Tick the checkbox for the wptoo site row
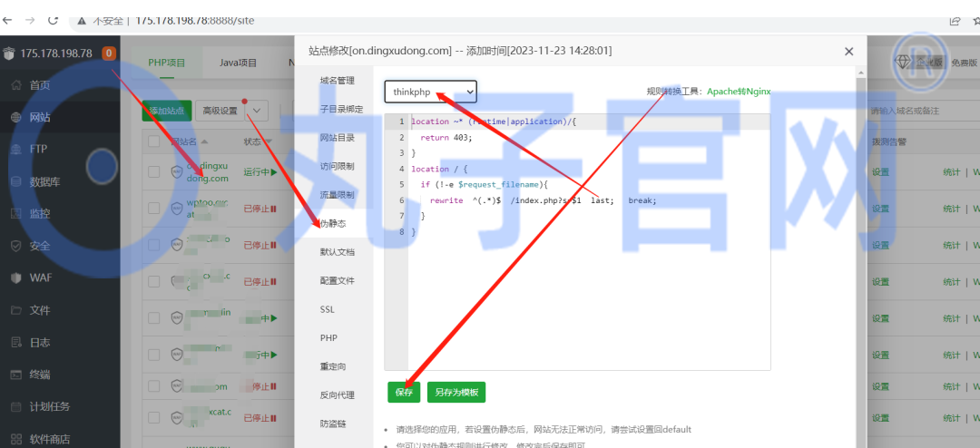This screenshot has height=448, width=980. pyautogui.click(x=153, y=208)
